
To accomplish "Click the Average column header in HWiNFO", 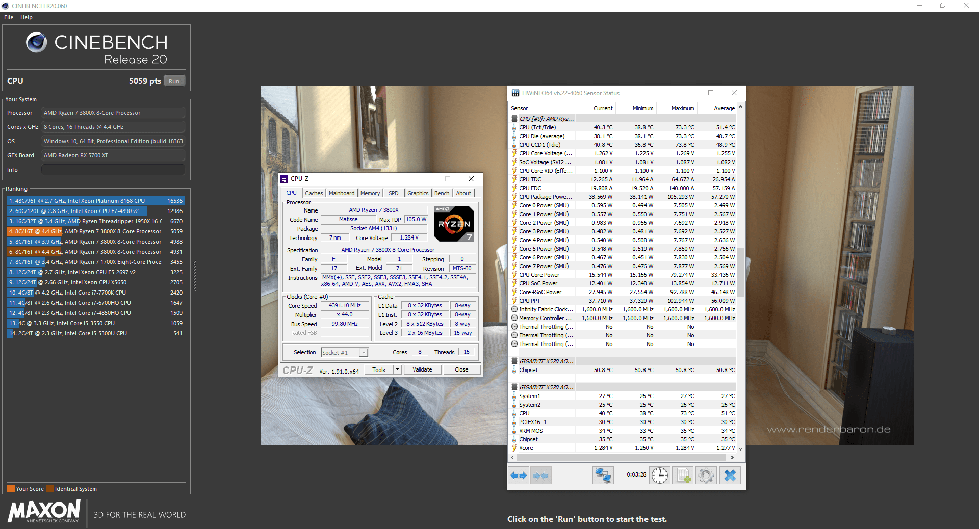I will [x=717, y=108].
